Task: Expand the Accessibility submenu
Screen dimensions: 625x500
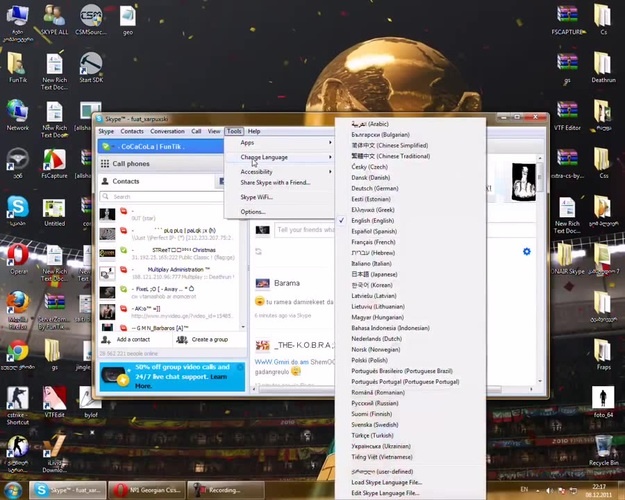Action: click(x=279, y=172)
